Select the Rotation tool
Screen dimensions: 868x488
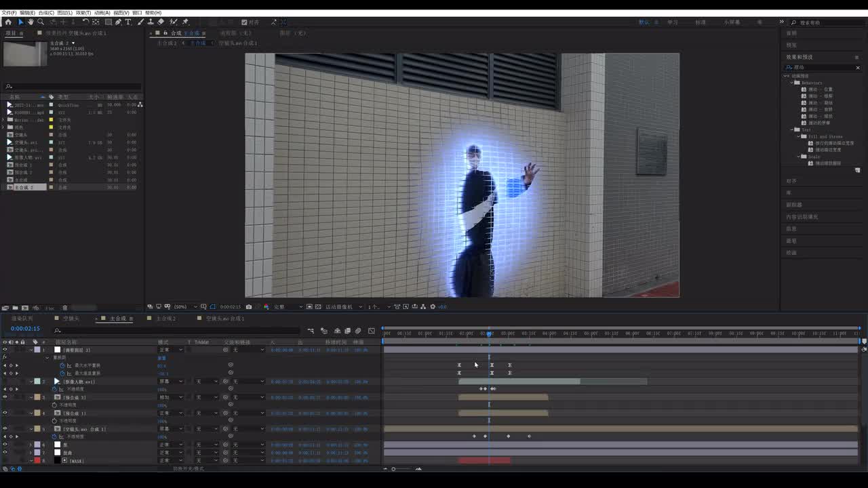point(85,22)
